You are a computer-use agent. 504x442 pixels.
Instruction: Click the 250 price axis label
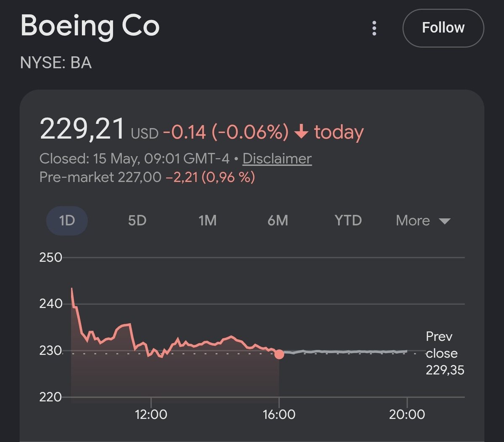click(x=51, y=257)
